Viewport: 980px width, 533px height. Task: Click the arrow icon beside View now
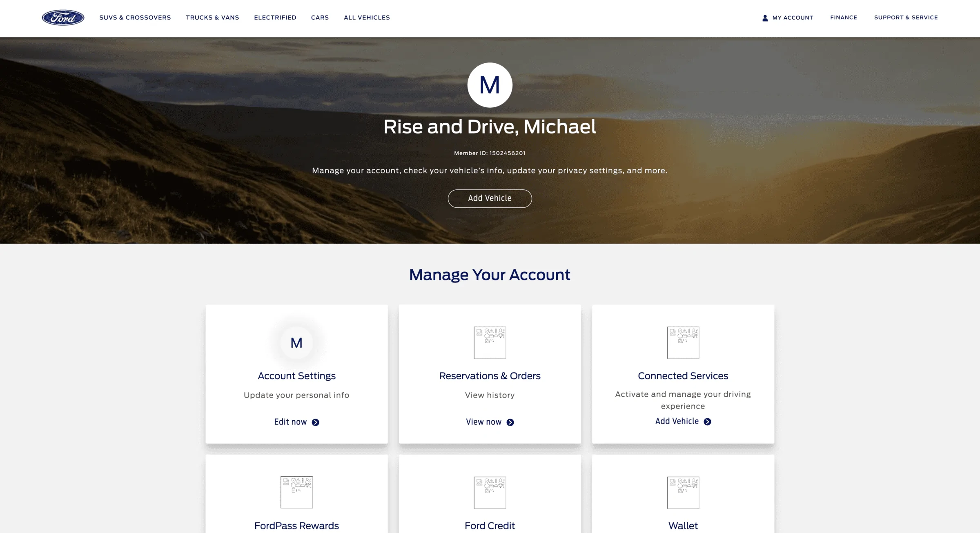point(510,422)
